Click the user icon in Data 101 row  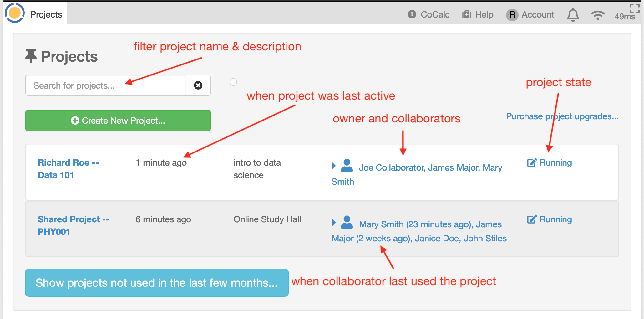coord(347,166)
